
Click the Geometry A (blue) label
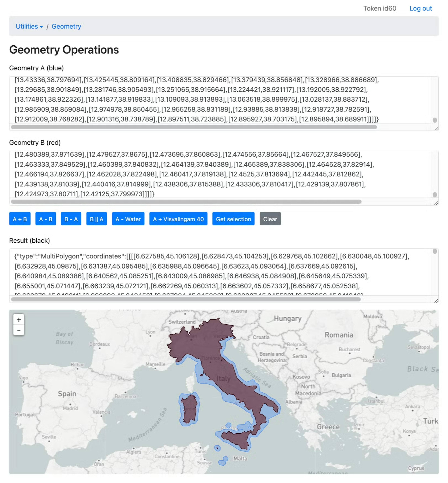[36, 68]
